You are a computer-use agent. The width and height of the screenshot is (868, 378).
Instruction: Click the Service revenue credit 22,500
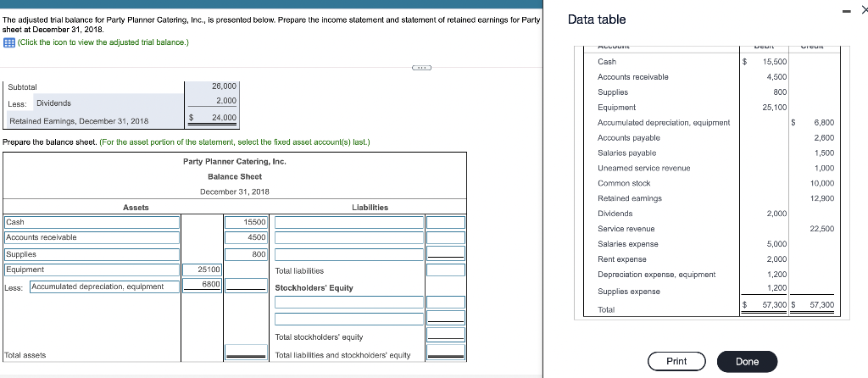[x=822, y=229]
